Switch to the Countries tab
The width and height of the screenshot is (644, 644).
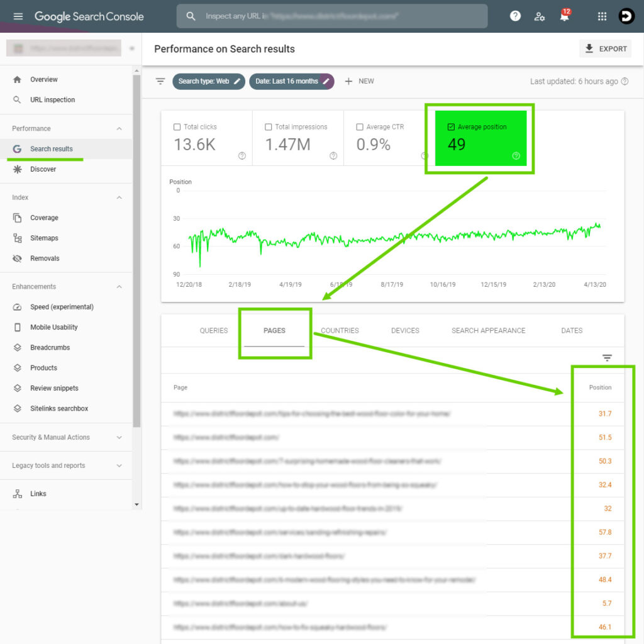(x=340, y=331)
